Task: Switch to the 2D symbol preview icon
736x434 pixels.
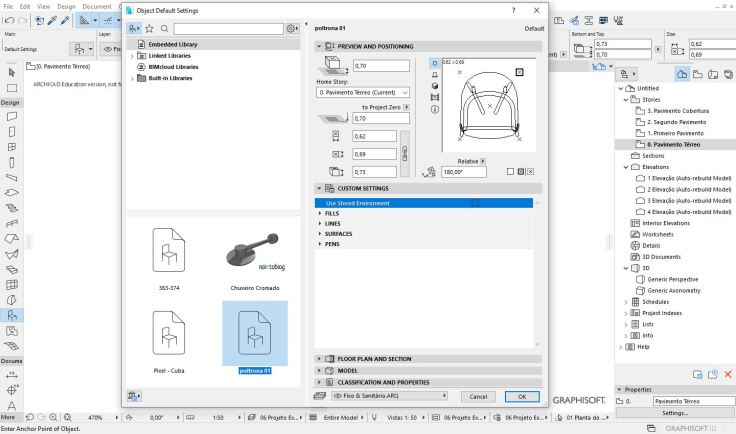Action: pyautogui.click(x=435, y=63)
